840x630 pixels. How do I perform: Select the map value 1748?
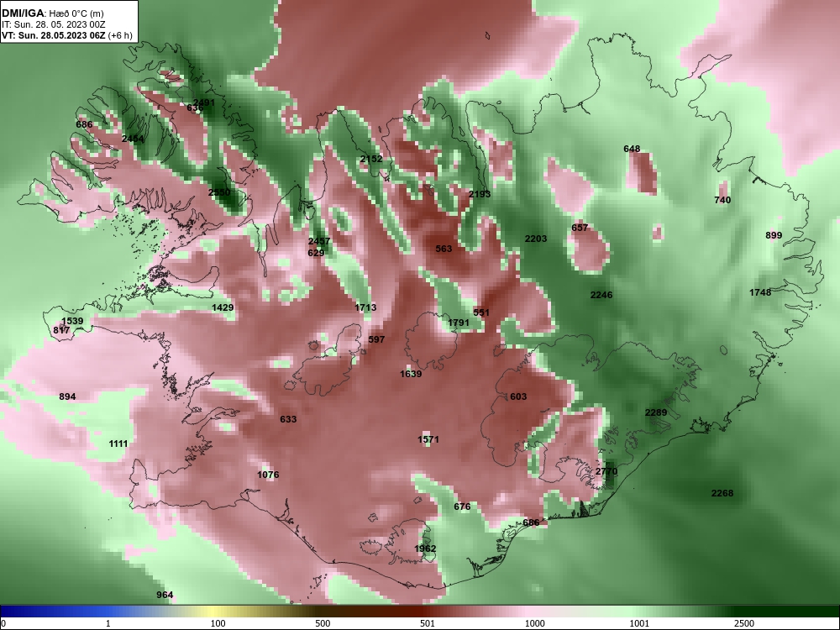coord(760,292)
